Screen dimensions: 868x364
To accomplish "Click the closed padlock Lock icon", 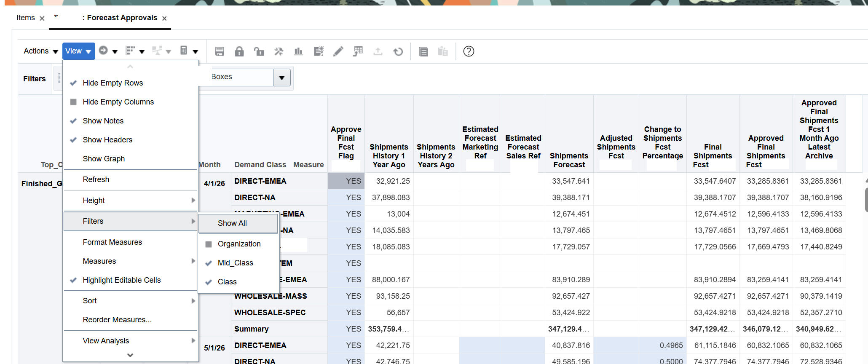I will coord(239,51).
